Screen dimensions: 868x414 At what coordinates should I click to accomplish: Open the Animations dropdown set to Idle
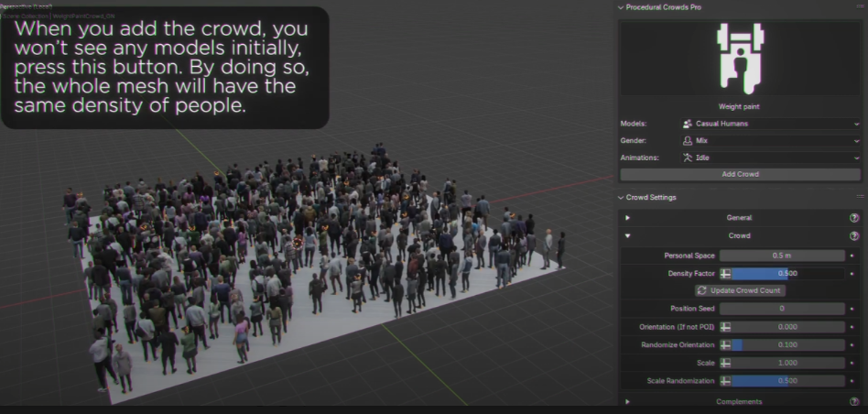771,158
